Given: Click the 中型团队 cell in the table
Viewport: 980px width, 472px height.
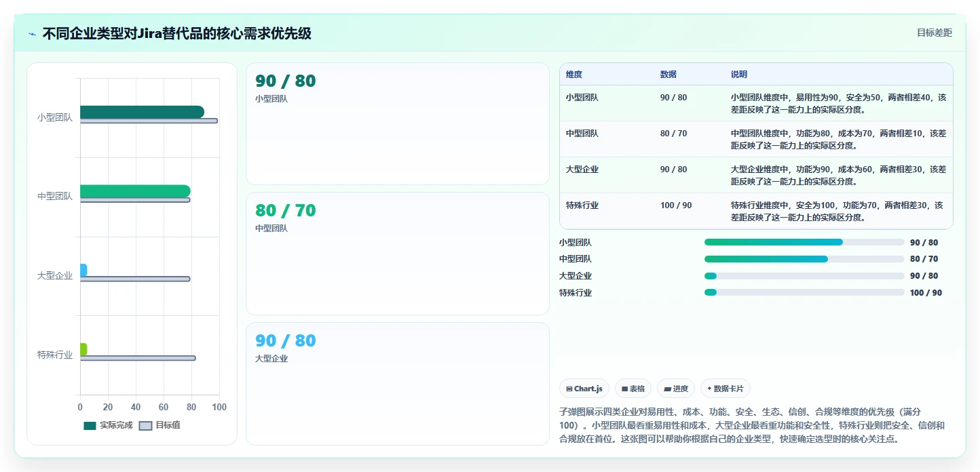Looking at the screenshot, I should [x=582, y=134].
